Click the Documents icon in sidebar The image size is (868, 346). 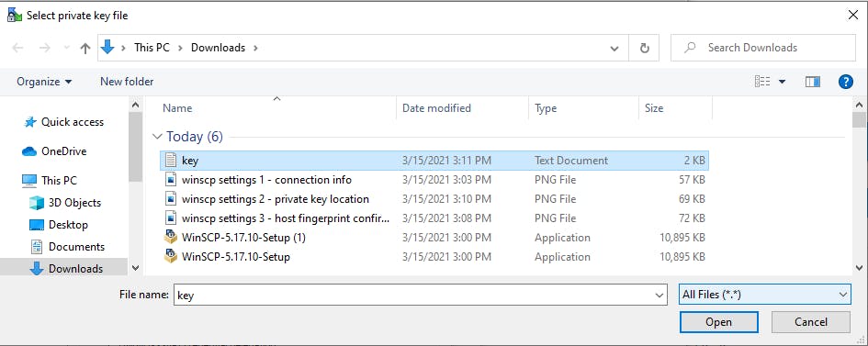tap(37, 247)
